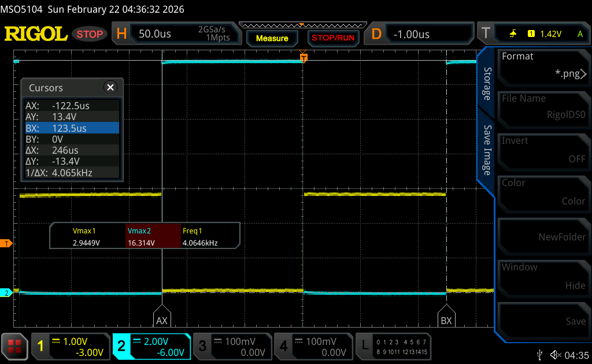Select the AY 13.4V cursor row
Viewport: 592px width, 364px height.
[x=72, y=117]
